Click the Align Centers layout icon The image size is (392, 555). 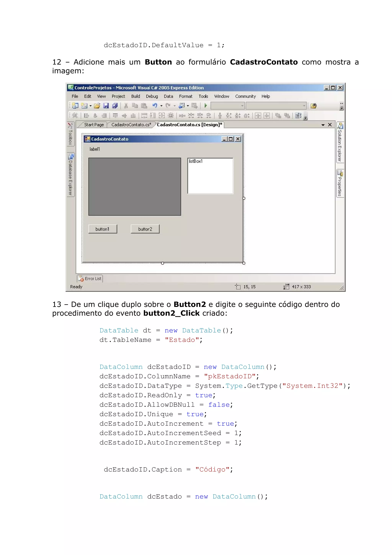pos(95,115)
